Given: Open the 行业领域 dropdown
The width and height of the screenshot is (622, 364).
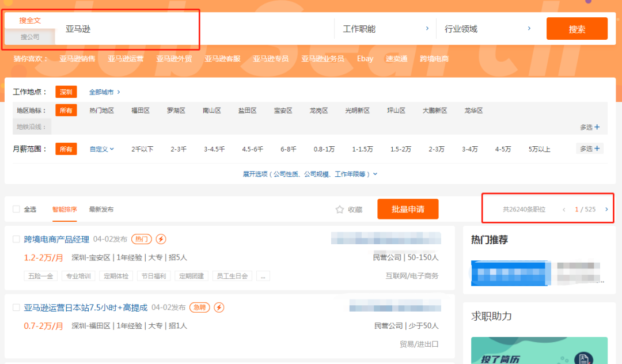Looking at the screenshot, I should click(x=487, y=29).
